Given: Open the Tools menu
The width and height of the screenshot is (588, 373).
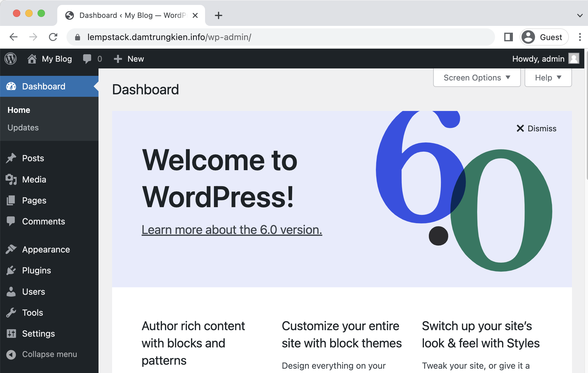Looking at the screenshot, I should click(49, 313).
